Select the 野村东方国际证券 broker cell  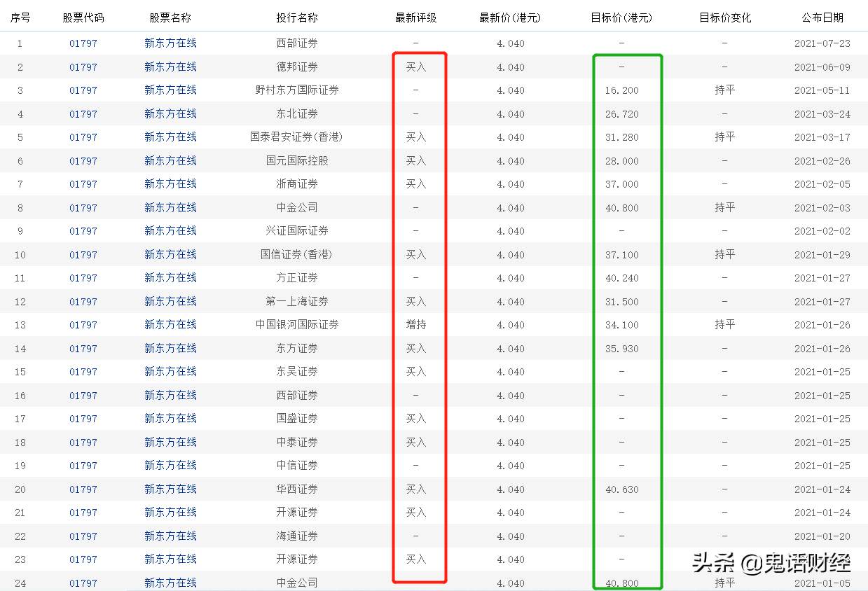click(x=297, y=90)
